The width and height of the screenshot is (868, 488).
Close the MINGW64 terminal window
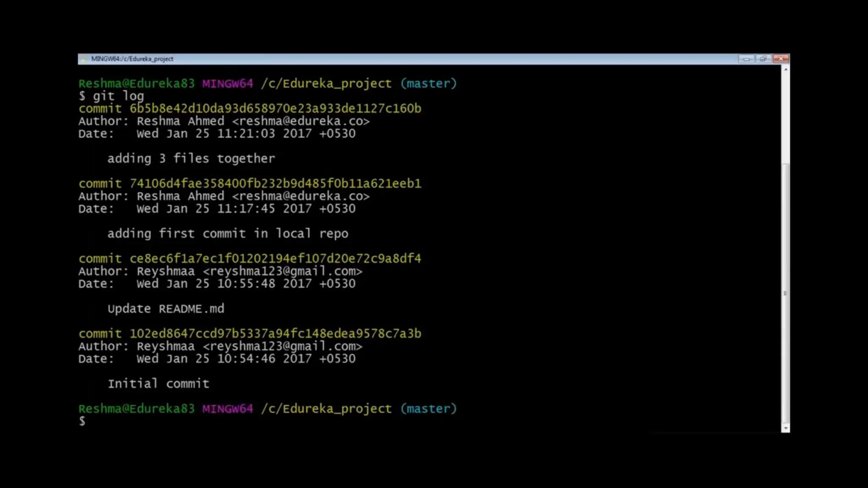point(780,59)
